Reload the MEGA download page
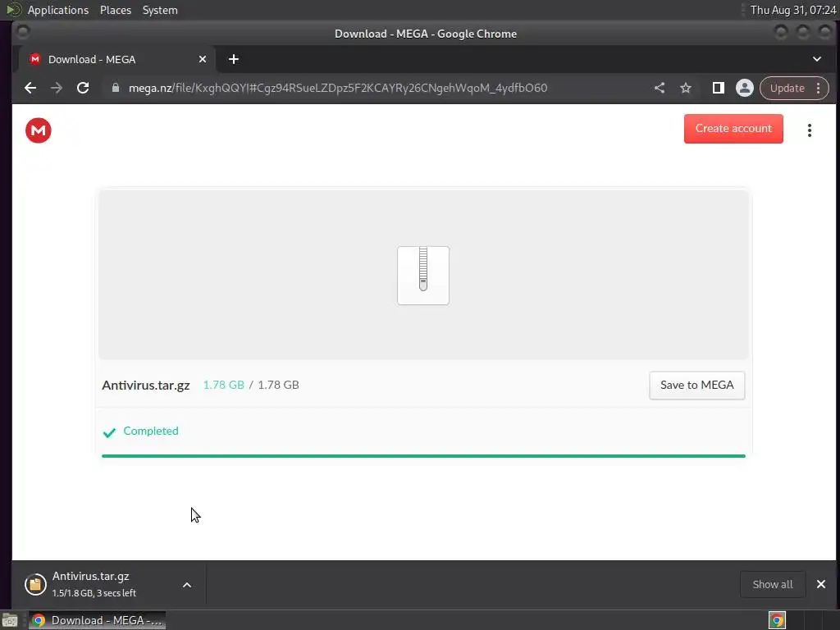 click(83, 88)
